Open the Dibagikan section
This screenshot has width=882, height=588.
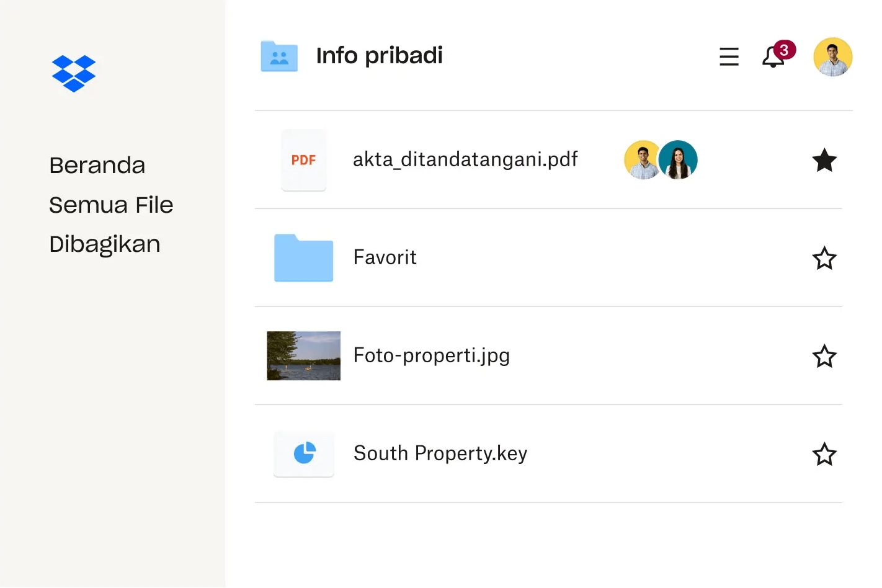(104, 244)
